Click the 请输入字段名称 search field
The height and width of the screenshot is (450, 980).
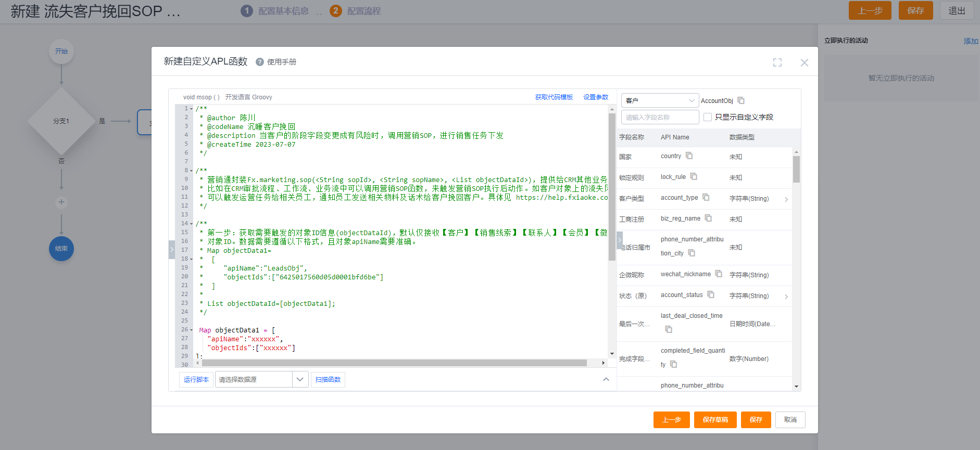click(x=660, y=117)
